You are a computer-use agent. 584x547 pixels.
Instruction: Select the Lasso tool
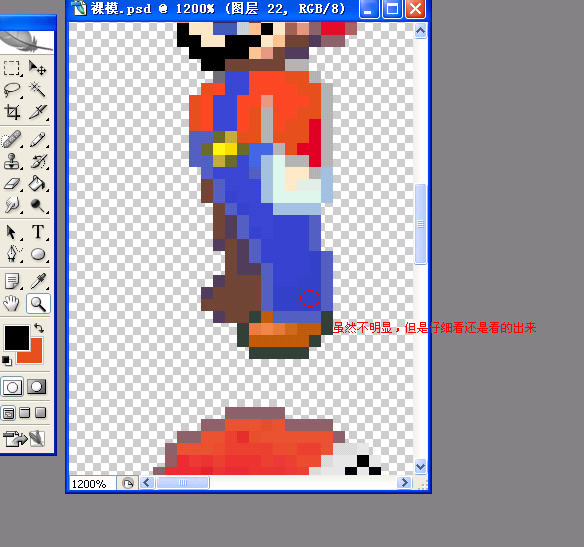click(x=12, y=90)
